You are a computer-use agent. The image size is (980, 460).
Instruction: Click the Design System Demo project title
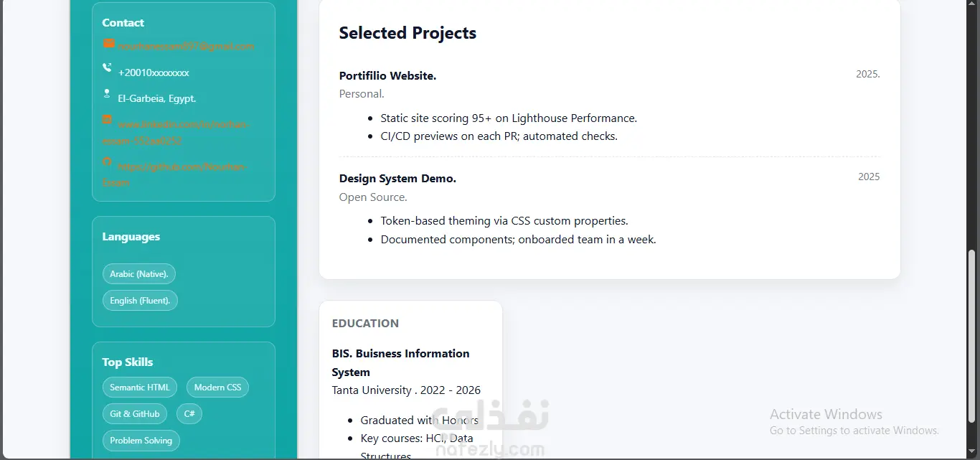point(397,178)
